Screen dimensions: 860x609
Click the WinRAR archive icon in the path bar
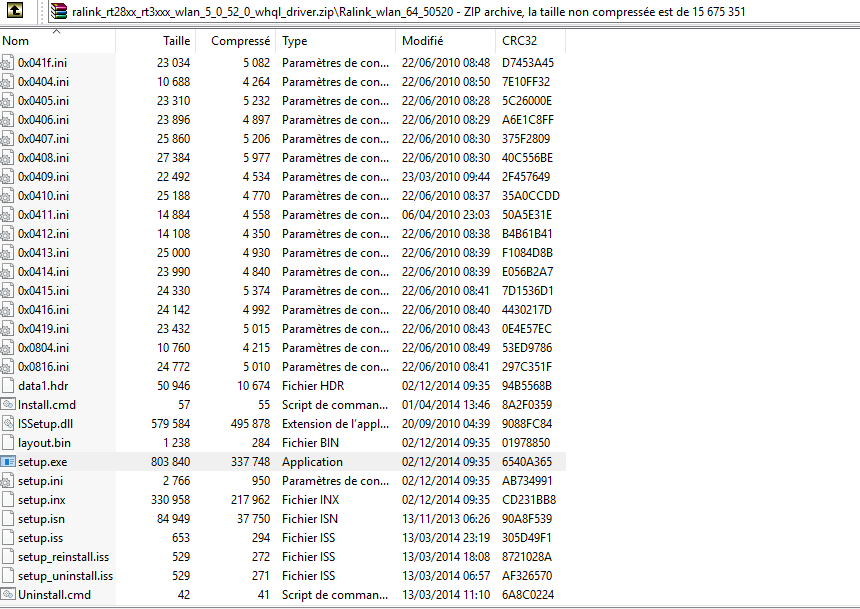click(x=58, y=11)
